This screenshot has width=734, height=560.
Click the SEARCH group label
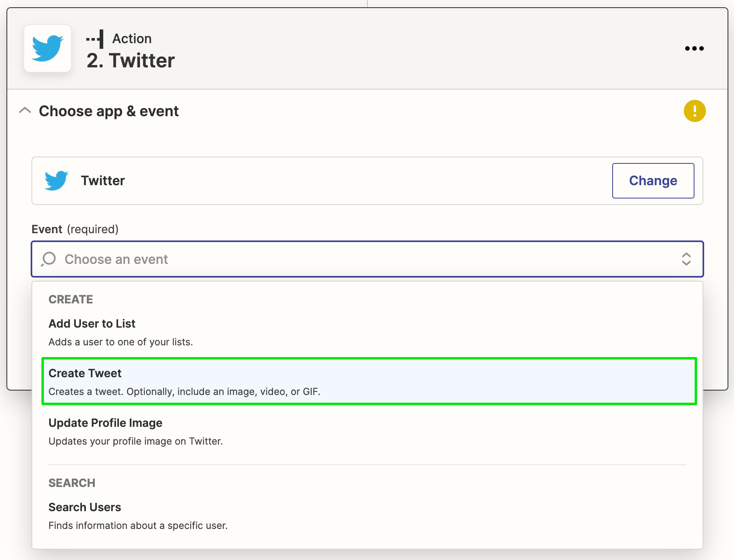coord(72,483)
